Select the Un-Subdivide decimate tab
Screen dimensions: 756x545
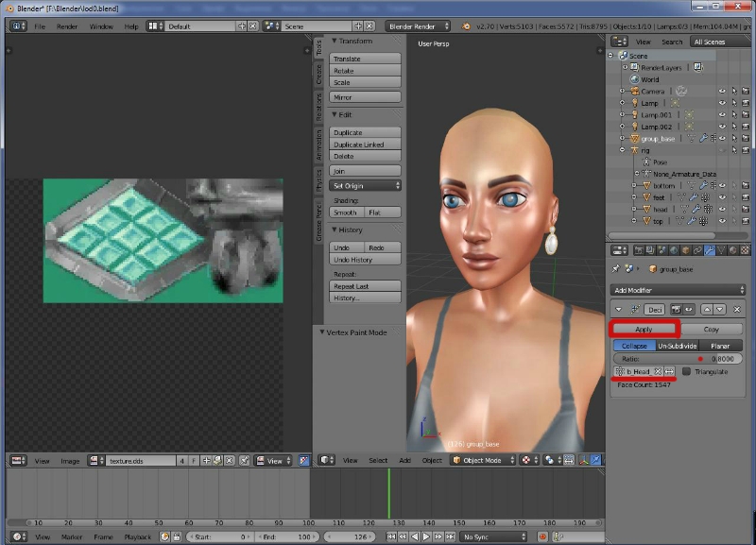pyautogui.click(x=678, y=346)
